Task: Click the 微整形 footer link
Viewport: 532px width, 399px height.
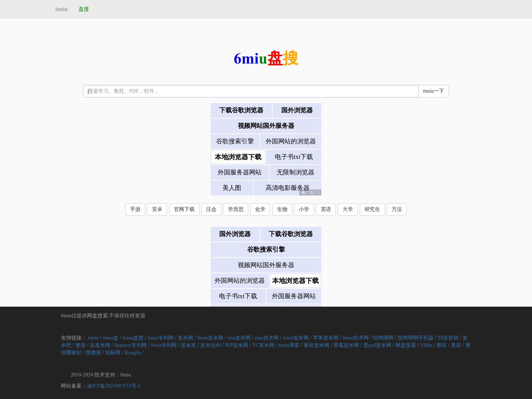Action: point(93,353)
